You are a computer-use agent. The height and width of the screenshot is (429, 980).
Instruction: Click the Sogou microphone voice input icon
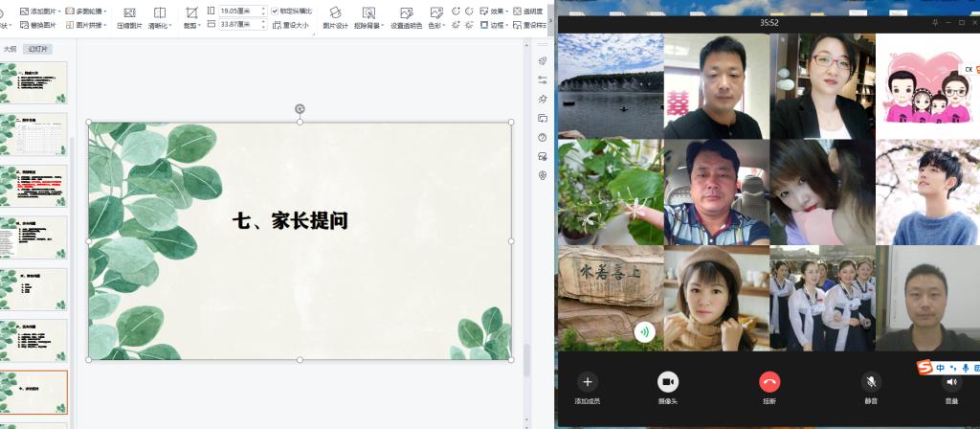point(966,368)
